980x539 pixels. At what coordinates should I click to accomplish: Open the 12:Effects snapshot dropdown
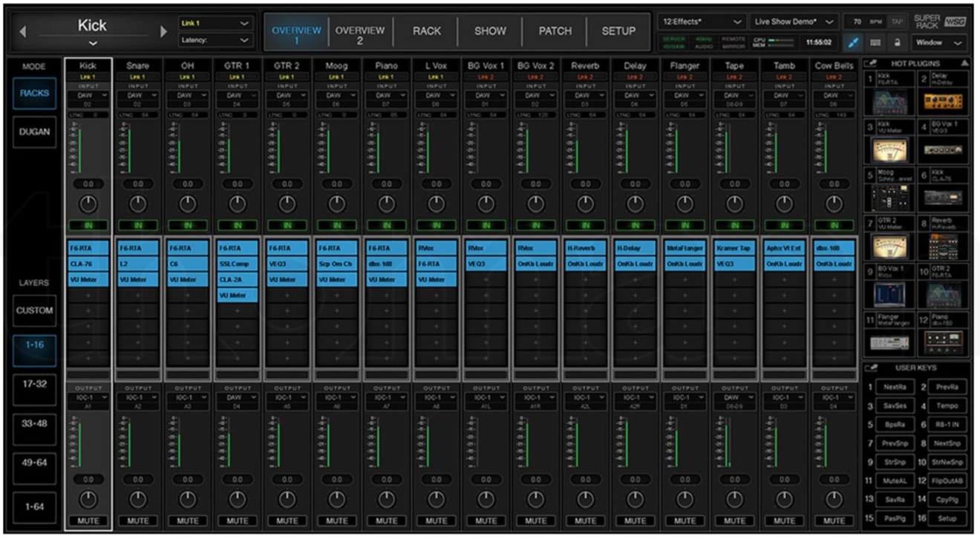(701, 22)
